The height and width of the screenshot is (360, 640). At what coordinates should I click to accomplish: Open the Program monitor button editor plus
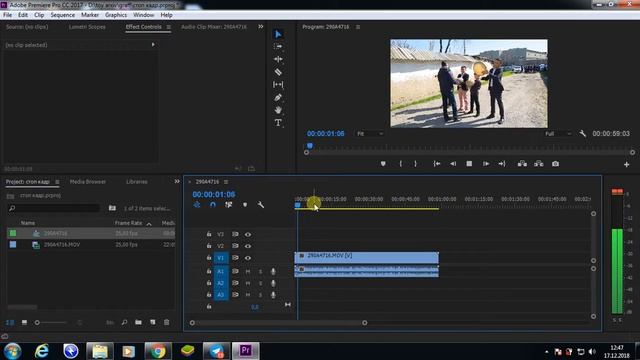point(627,164)
